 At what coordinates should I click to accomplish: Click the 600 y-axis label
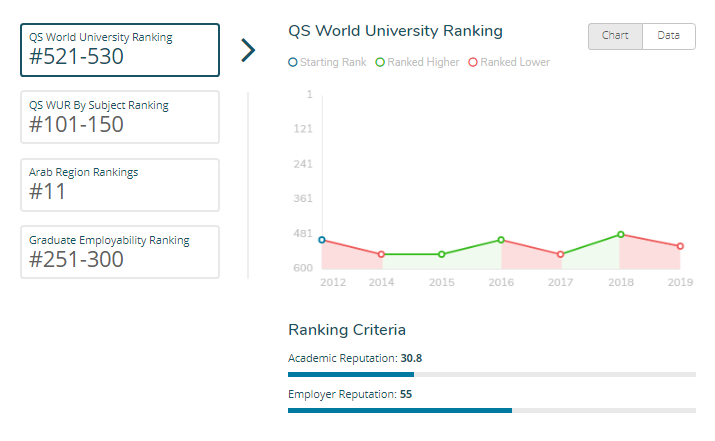click(x=303, y=268)
